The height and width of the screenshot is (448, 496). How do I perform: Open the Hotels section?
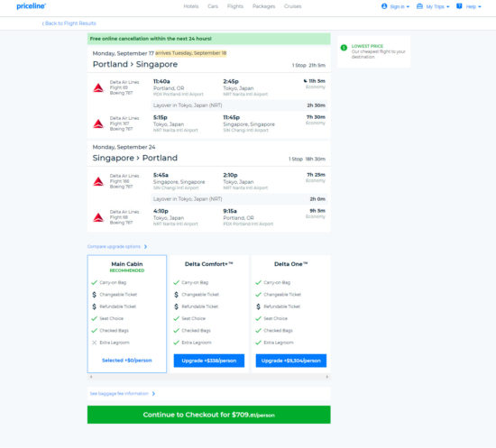pos(191,6)
